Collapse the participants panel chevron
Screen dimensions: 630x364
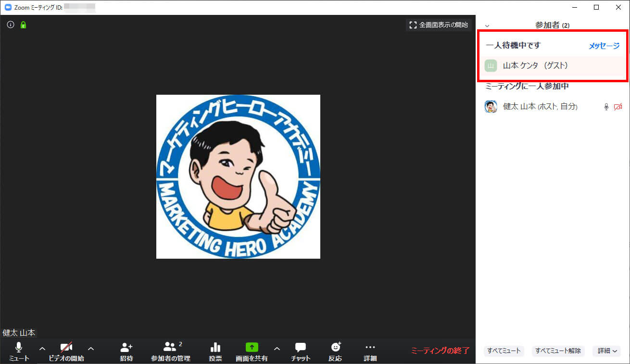487,25
